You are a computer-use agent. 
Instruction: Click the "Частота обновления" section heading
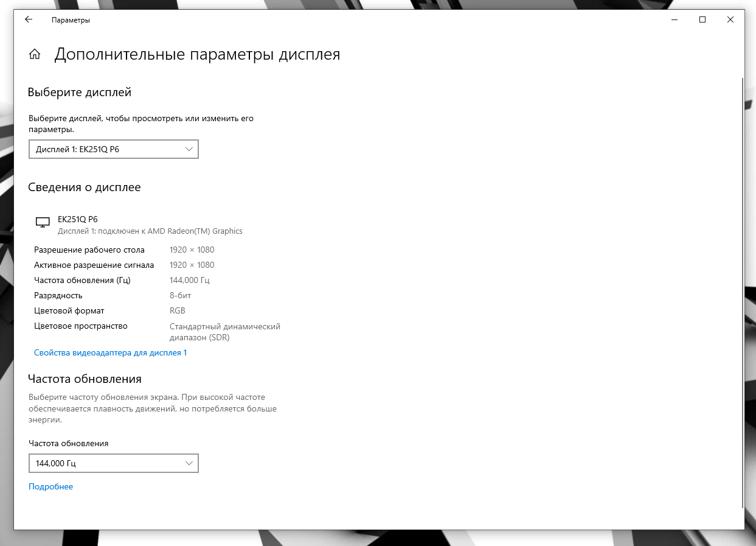tap(85, 379)
